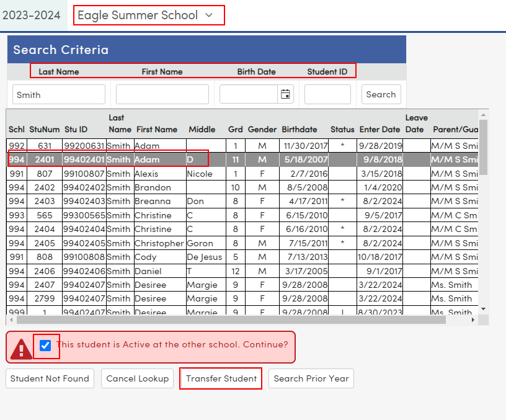Click the Search button

click(x=381, y=94)
